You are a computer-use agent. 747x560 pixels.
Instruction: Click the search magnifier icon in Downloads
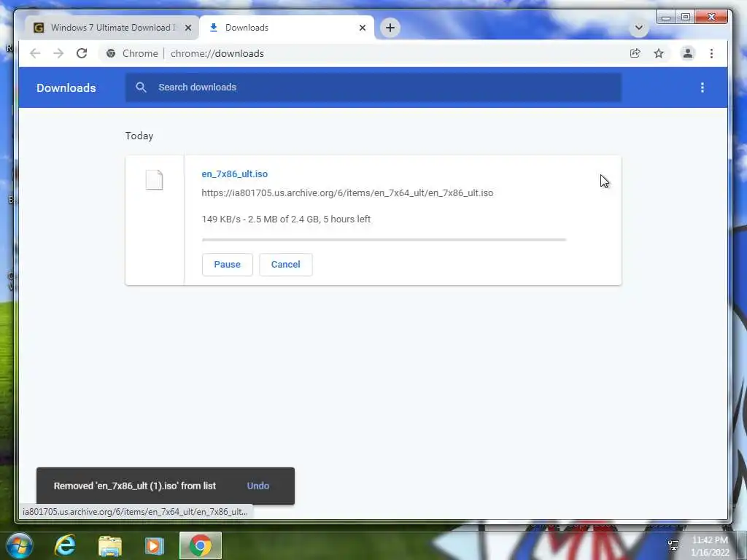click(x=141, y=87)
